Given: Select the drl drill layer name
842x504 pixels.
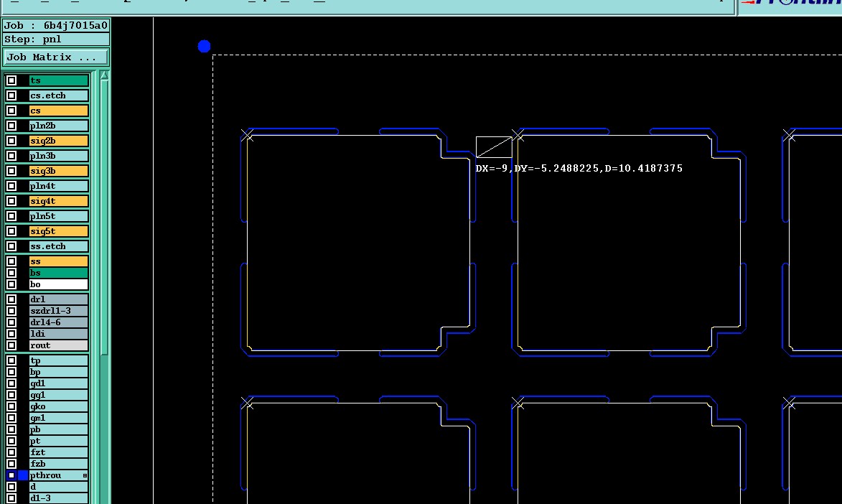Looking at the screenshot, I should [59, 299].
